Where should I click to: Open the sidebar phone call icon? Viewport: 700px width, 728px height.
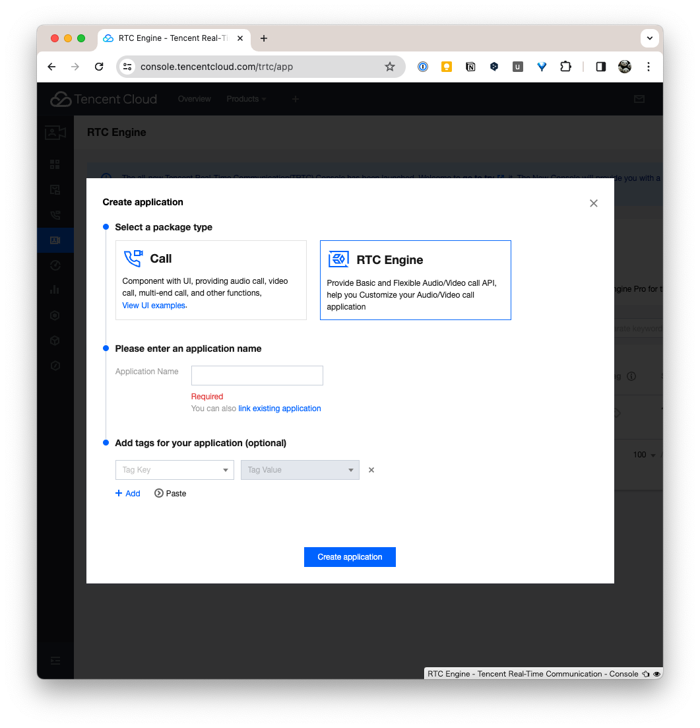(x=55, y=215)
